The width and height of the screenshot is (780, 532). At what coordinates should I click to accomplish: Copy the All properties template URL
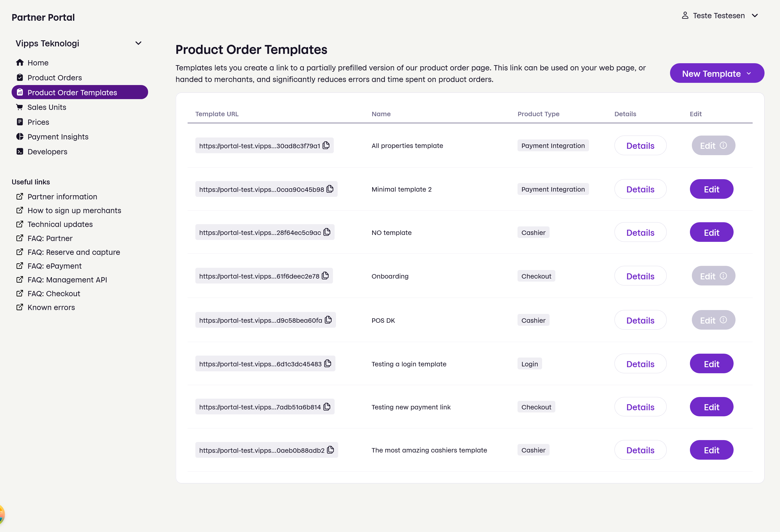tap(326, 145)
